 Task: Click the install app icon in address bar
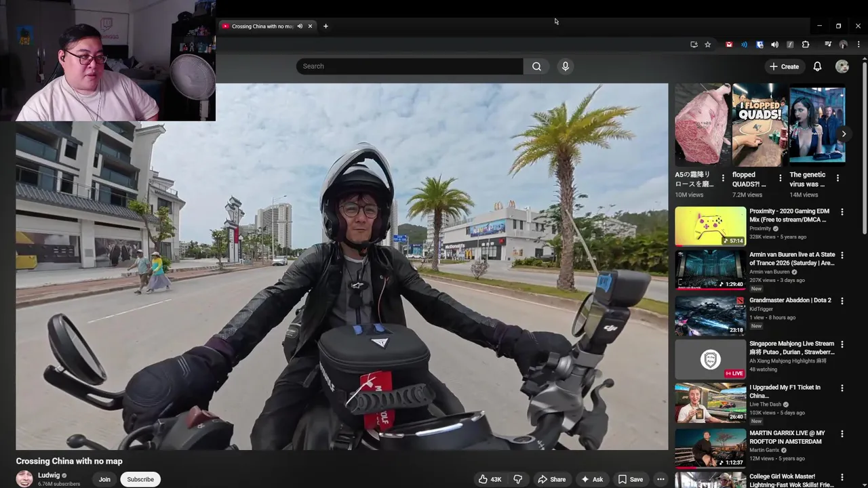point(694,45)
